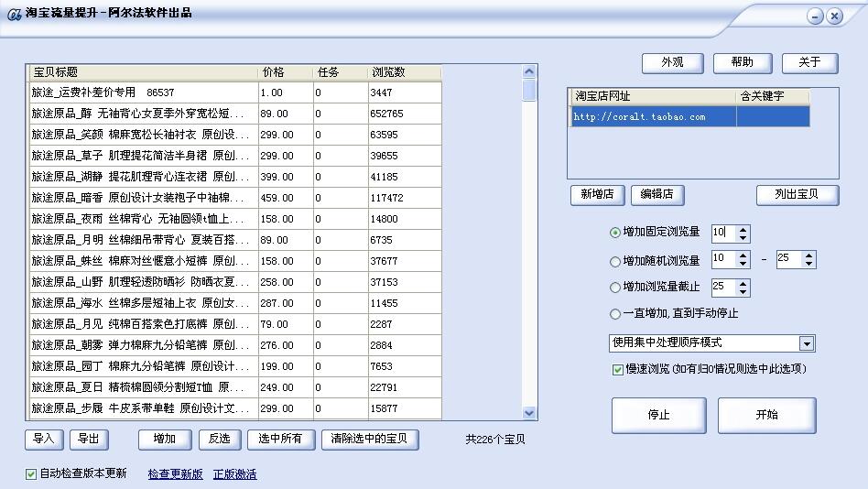Sort by 浏览数 column header

coord(404,72)
